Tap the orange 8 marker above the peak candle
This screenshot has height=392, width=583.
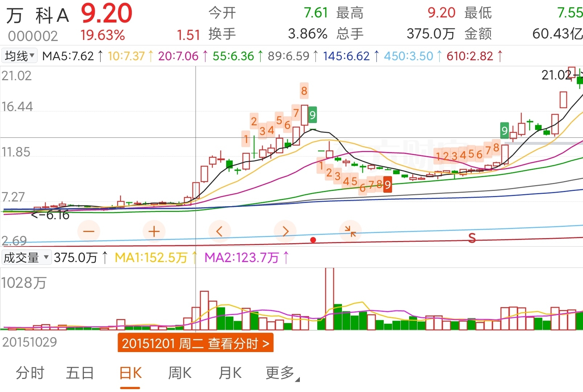(304, 91)
